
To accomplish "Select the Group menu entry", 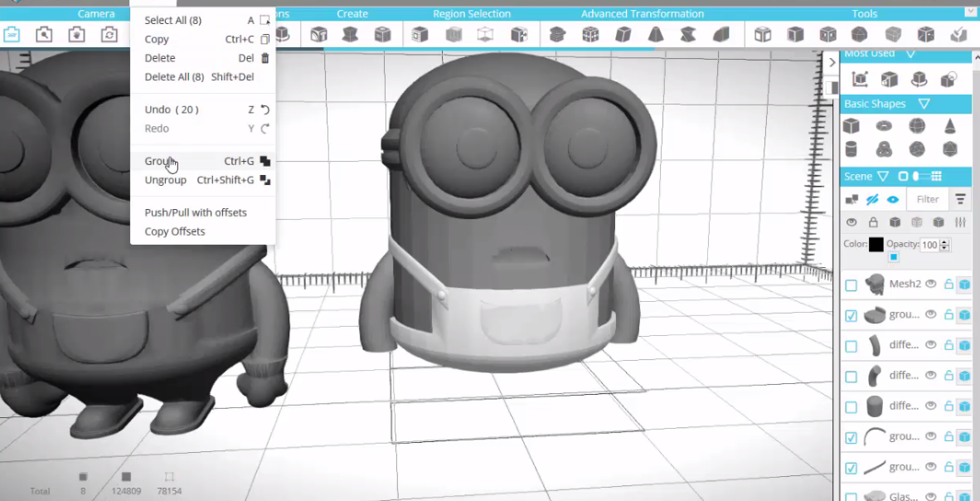I will [202, 161].
